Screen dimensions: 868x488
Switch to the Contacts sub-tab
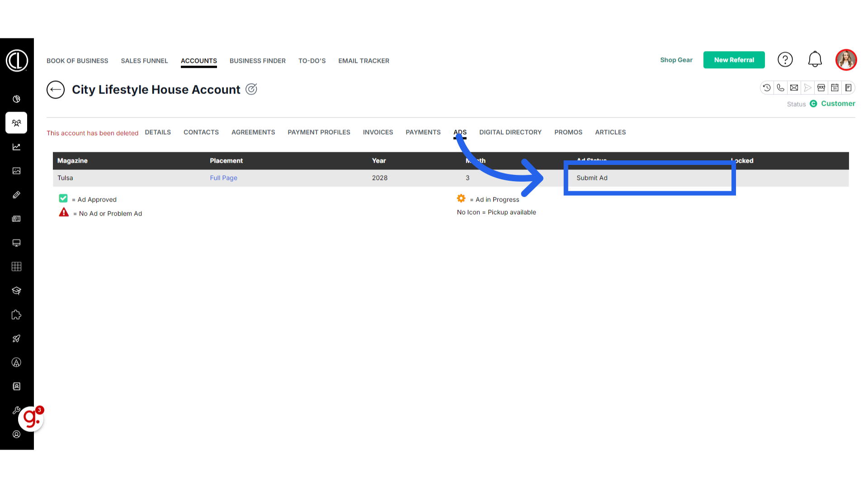click(x=201, y=132)
